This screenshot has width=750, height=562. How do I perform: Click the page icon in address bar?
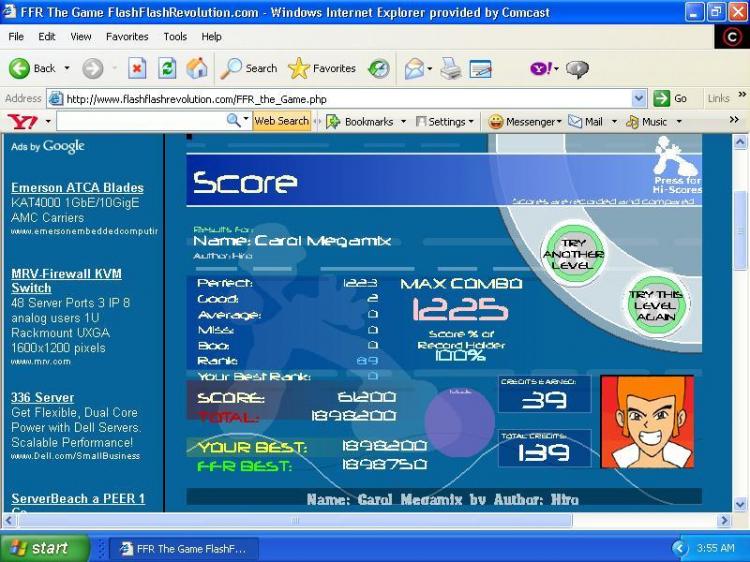coord(56,99)
